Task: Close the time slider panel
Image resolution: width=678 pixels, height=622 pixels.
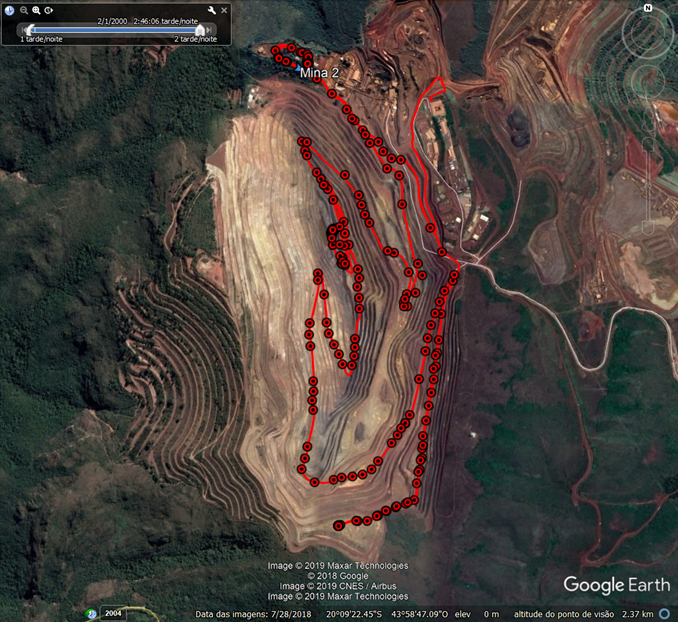Action: coord(223,9)
